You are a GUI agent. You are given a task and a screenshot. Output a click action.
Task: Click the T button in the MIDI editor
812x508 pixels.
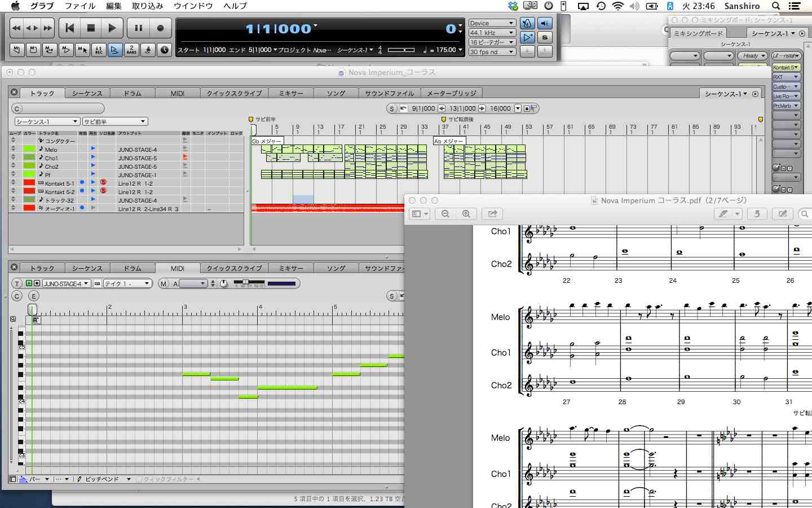(17, 283)
